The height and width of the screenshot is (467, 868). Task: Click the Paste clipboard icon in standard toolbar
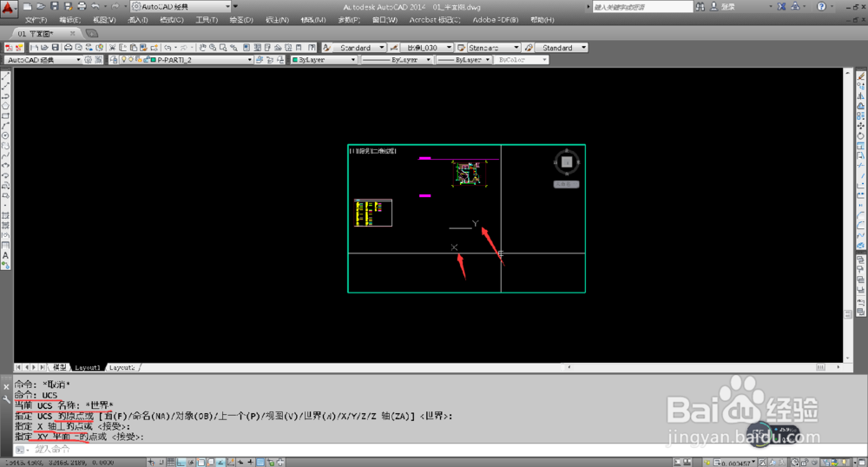tap(134, 48)
